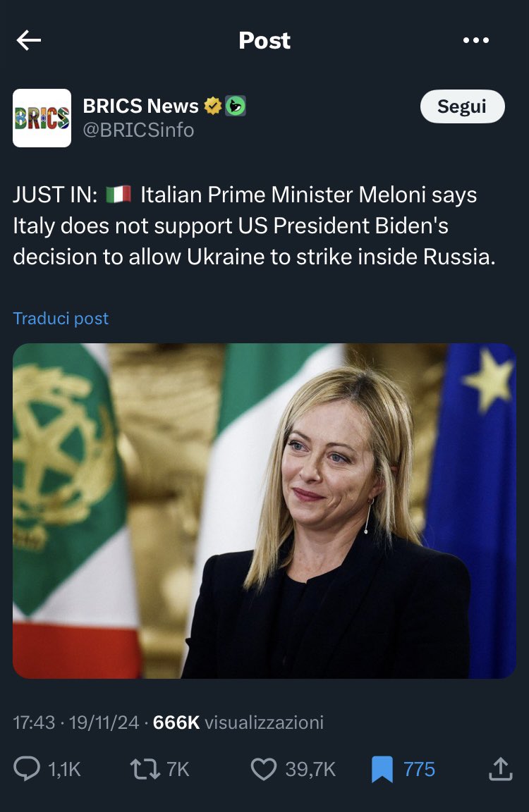Tap the 1,1K replies count
The image size is (529, 812).
64,769
